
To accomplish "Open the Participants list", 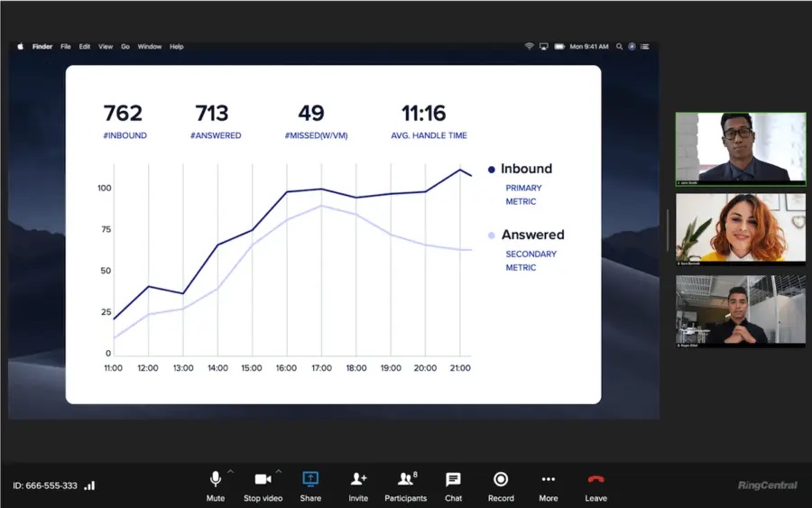I will [x=405, y=479].
